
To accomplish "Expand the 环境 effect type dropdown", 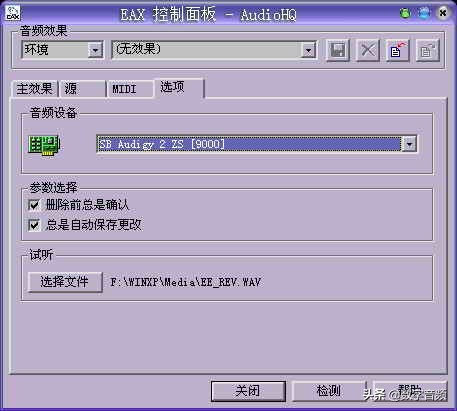I will pos(95,50).
